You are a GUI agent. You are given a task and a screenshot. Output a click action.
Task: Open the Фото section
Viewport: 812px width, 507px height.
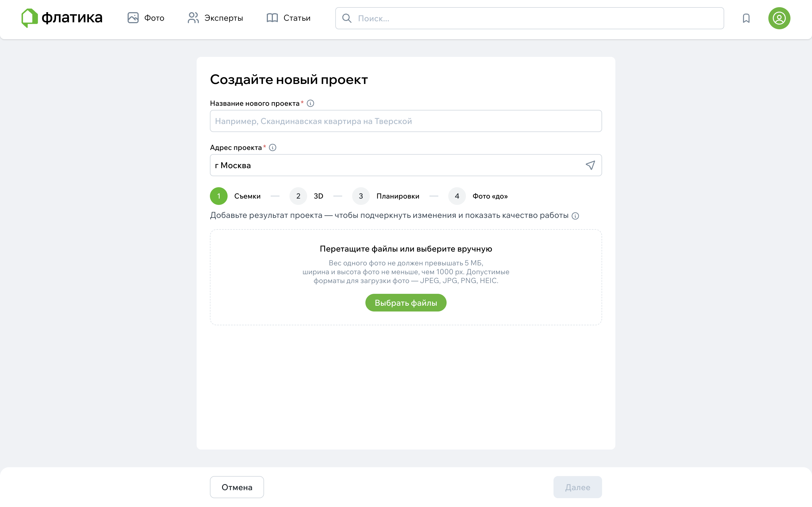tap(146, 18)
